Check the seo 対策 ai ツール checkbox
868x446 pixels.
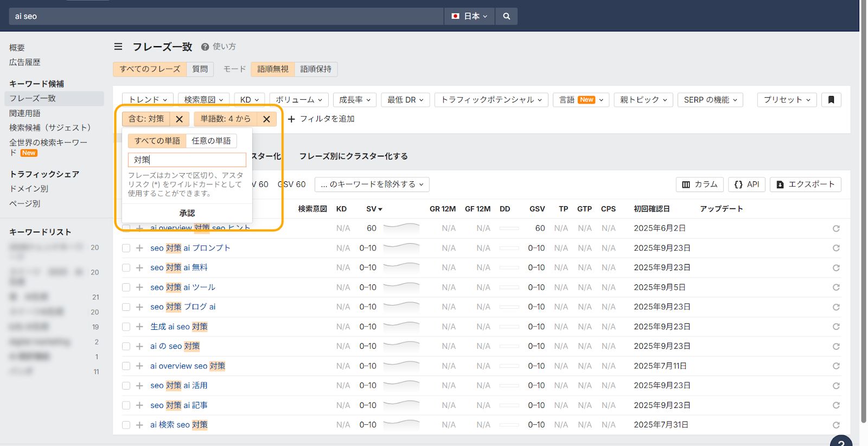pyautogui.click(x=126, y=287)
